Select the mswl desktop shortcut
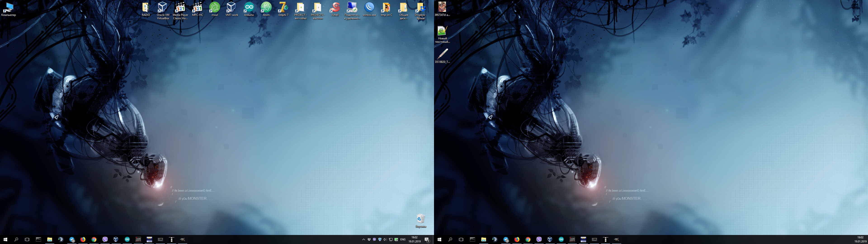 [x=215, y=9]
